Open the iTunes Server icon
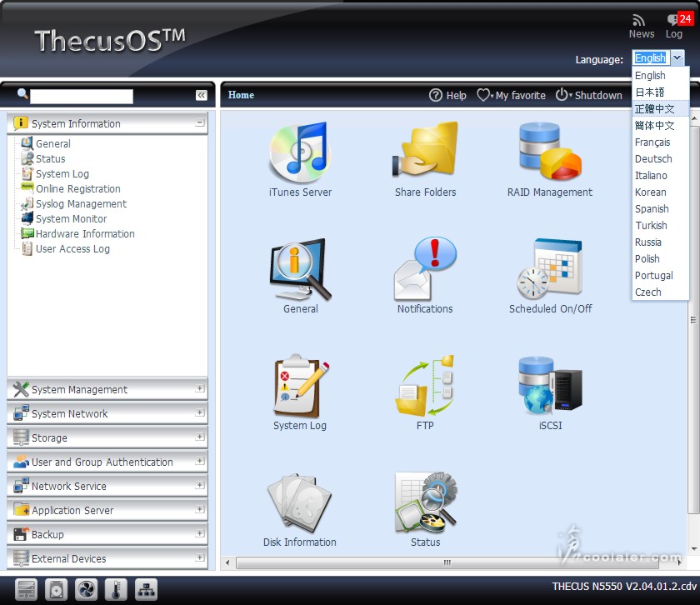The height and width of the screenshot is (605, 700). (x=300, y=152)
